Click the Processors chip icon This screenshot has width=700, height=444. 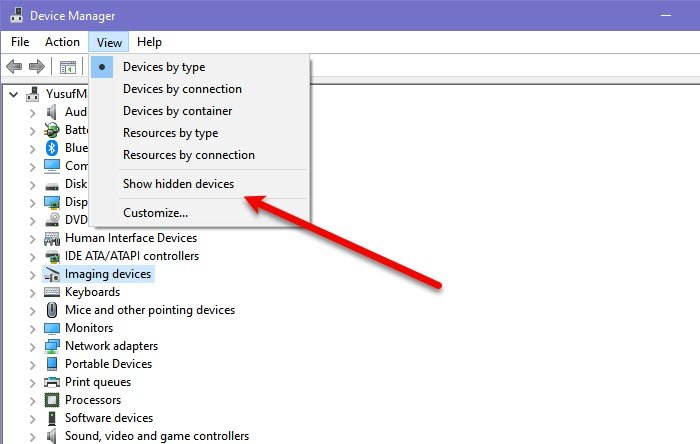click(52, 400)
